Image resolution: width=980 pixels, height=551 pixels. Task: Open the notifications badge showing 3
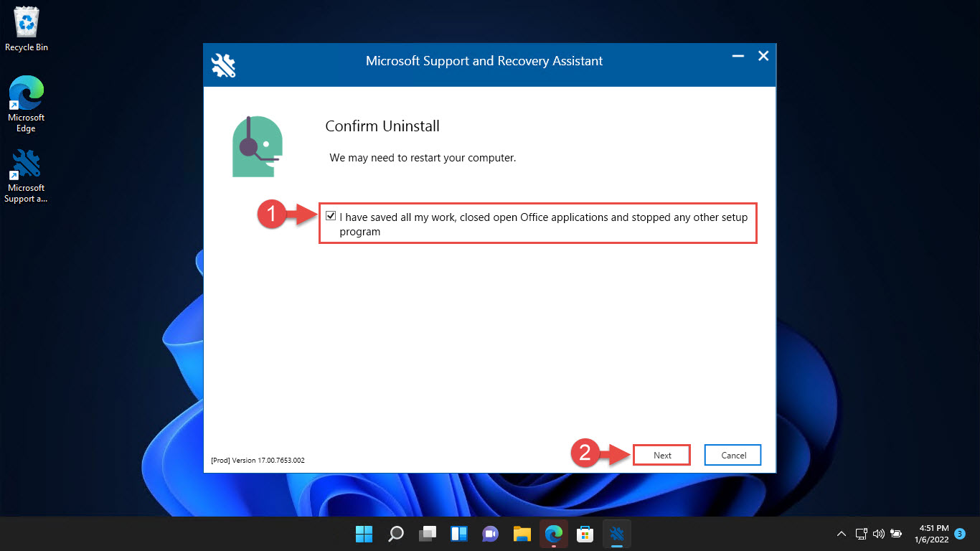click(960, 534)
